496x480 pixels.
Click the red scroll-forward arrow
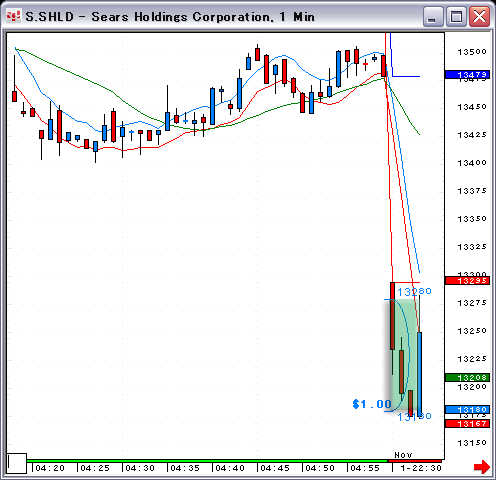tap(482, 467)
